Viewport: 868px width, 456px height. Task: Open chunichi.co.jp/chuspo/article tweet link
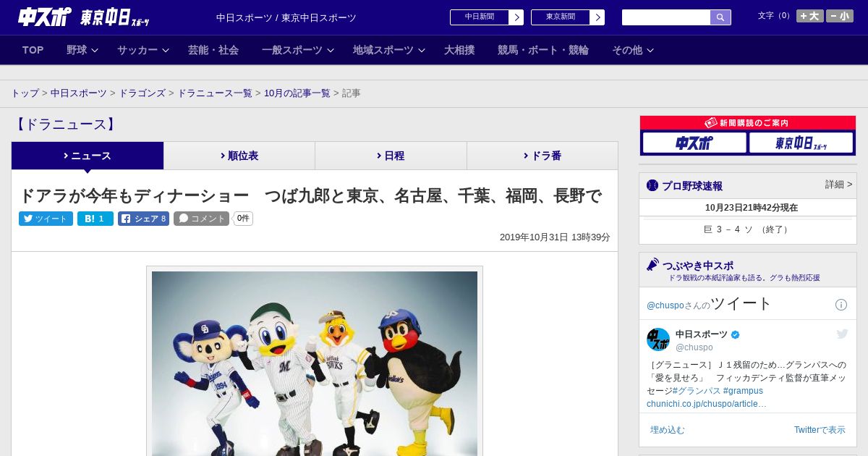pyautogui.click(x=707, y=404)
